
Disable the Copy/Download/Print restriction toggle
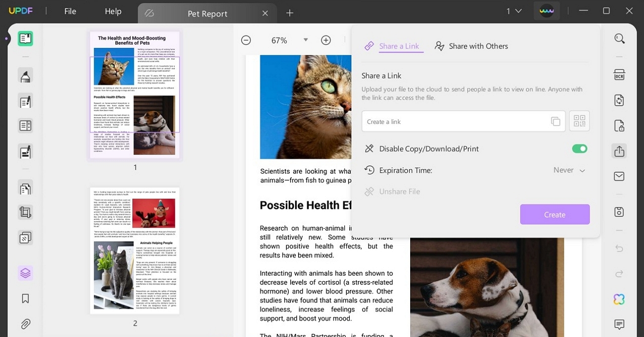579,148
